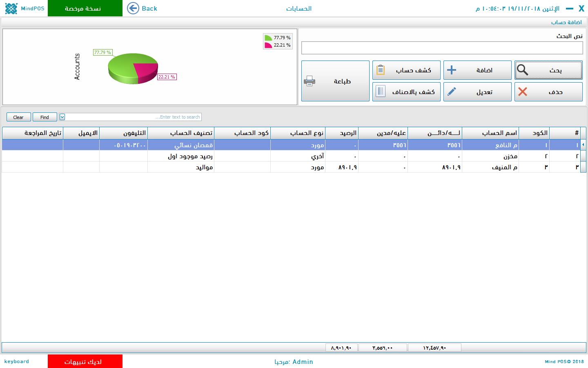Click the magnifier icon on the search button
588x368 pixels.
pyautogui.click(x=522, y=70)
